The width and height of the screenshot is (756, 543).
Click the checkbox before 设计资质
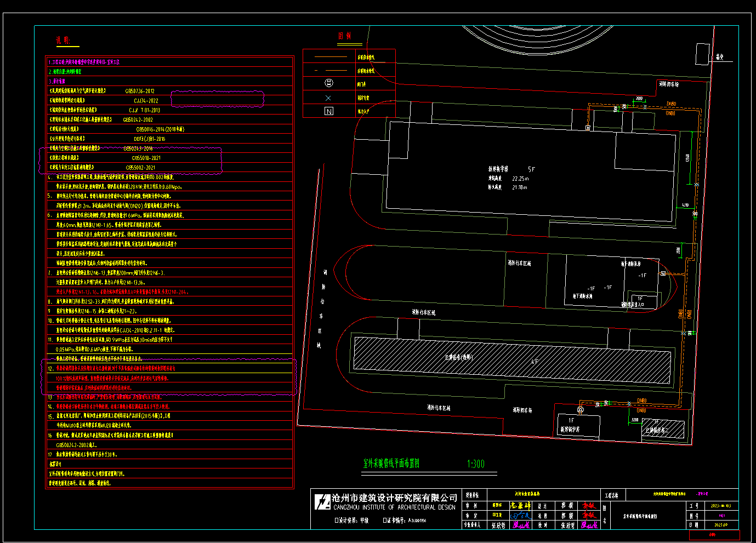[337, 521]
